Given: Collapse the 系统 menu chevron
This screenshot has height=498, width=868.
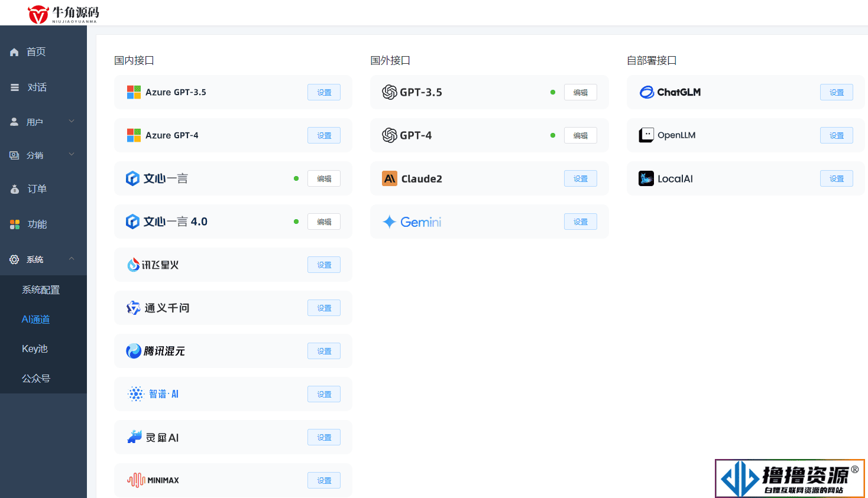Looking at the screenshot, I should click(x=72, y=259).
